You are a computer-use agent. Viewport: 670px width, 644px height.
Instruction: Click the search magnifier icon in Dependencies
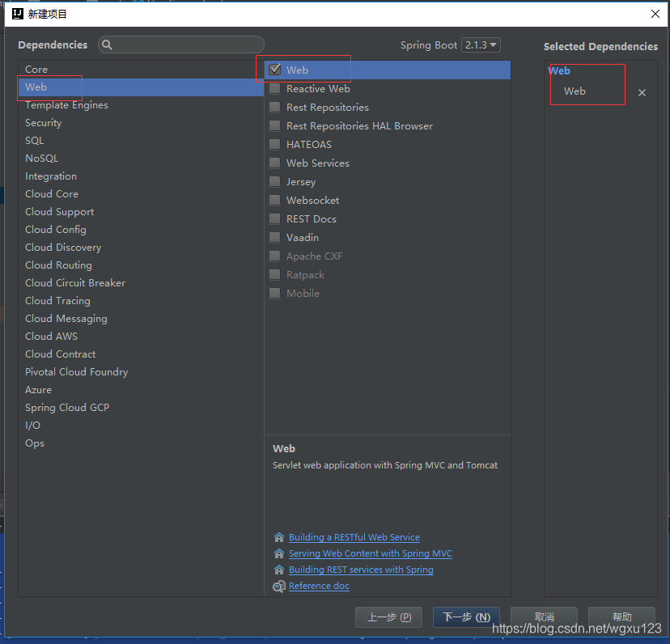click(107, 44)
